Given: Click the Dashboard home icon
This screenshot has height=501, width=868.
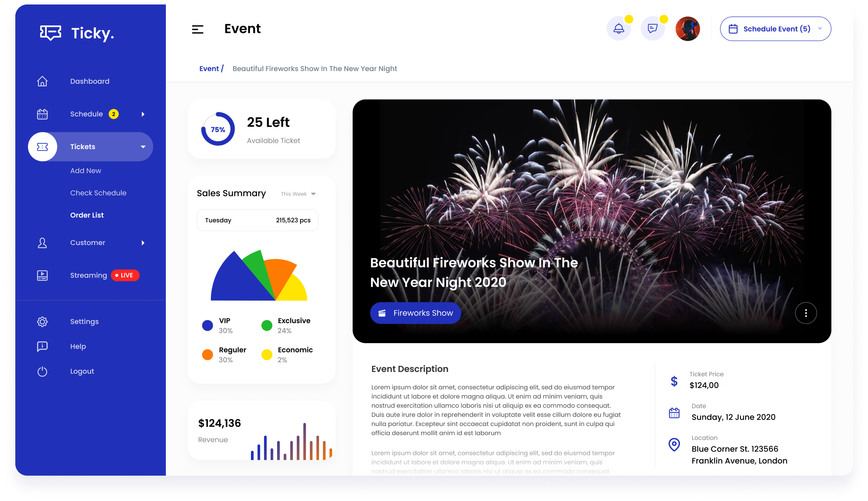Looking at the screenshot, I should pos(42,81).
